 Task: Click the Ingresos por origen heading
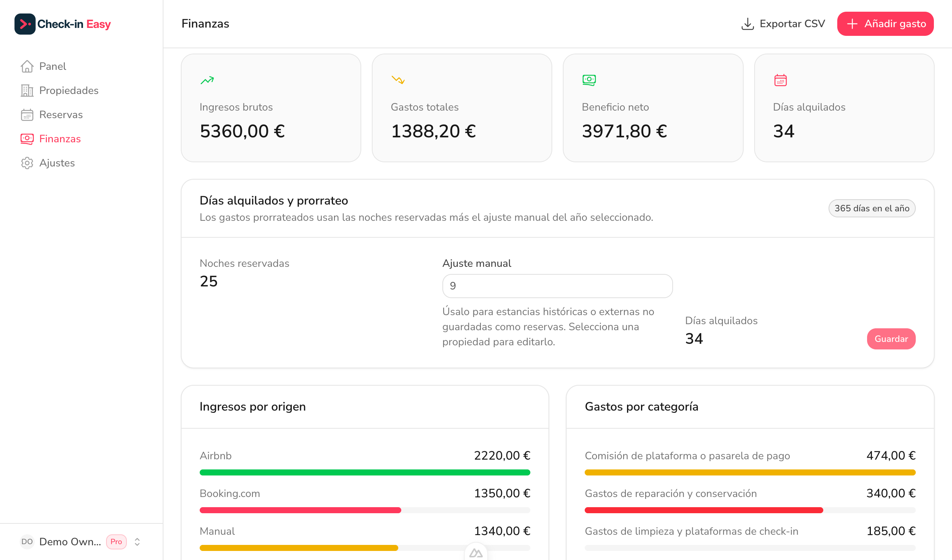[x=253, y=406]
